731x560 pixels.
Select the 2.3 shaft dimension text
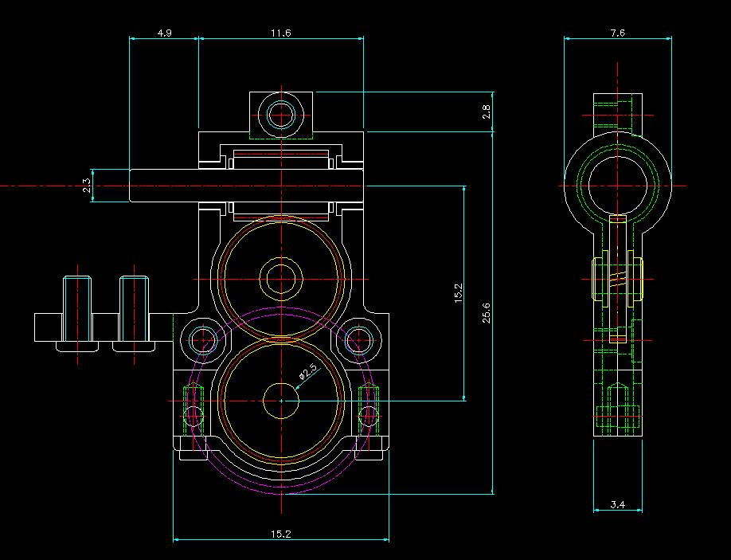[x=87, y=186]
